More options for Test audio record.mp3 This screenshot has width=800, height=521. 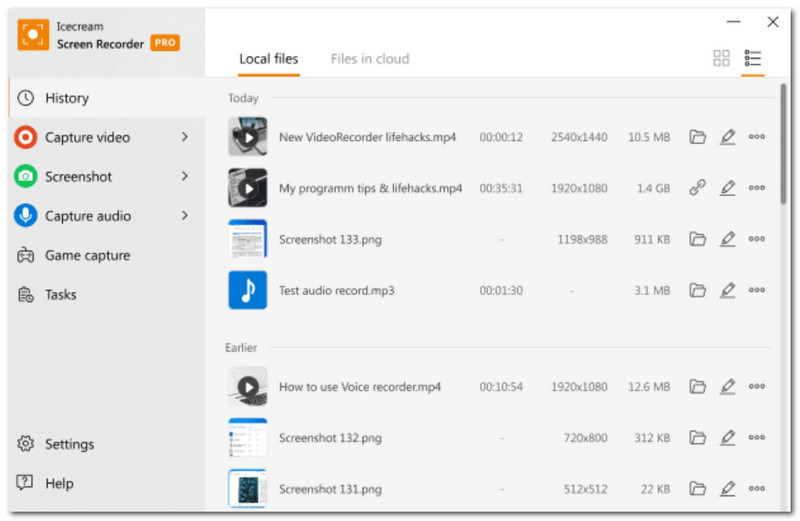pyautogui.click(x=757, y=290)
